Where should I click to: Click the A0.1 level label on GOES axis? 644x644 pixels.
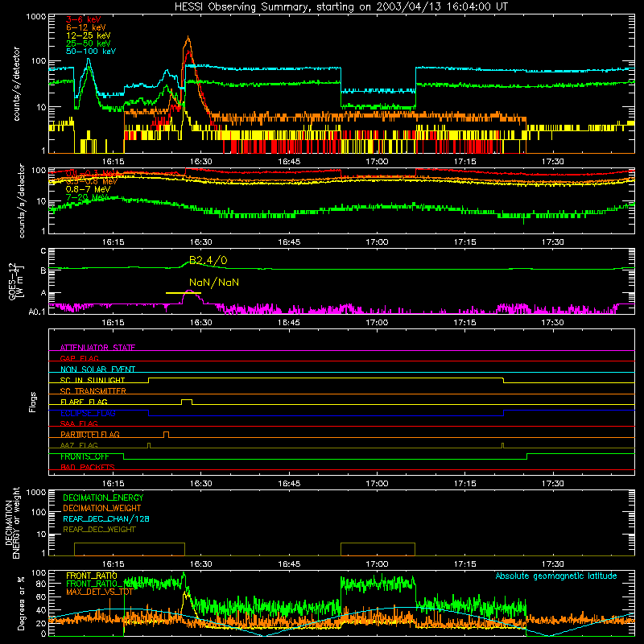(x=37, y=312)
